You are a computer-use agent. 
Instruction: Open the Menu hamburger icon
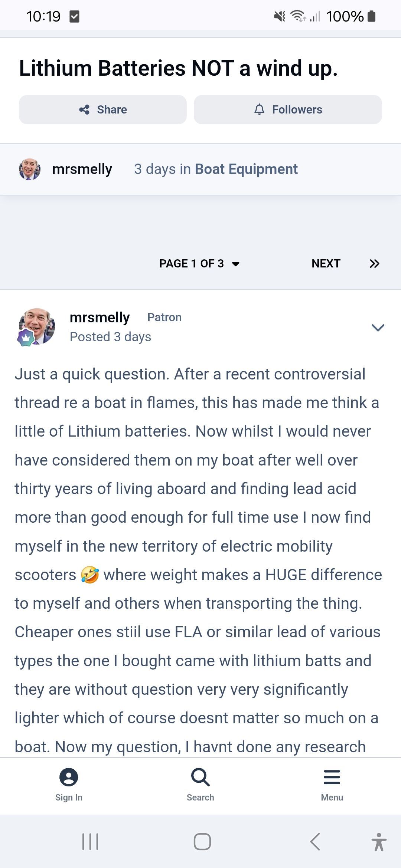click(332, 783)
